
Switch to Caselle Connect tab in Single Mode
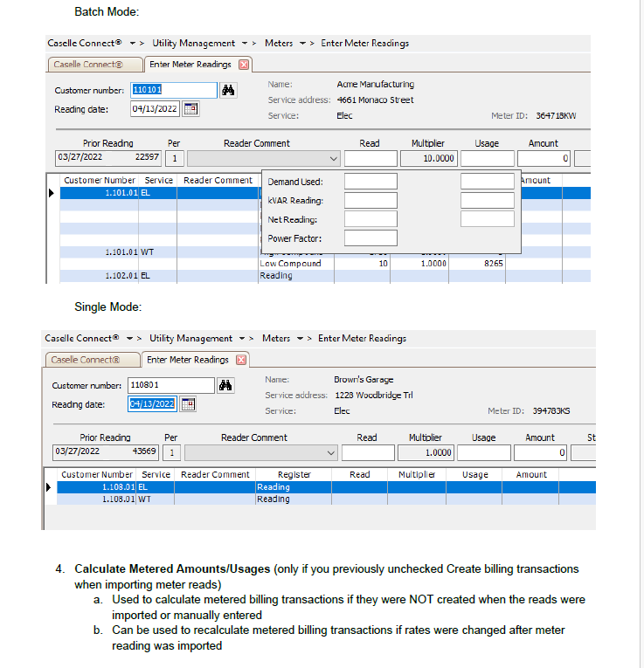[92, 360]
